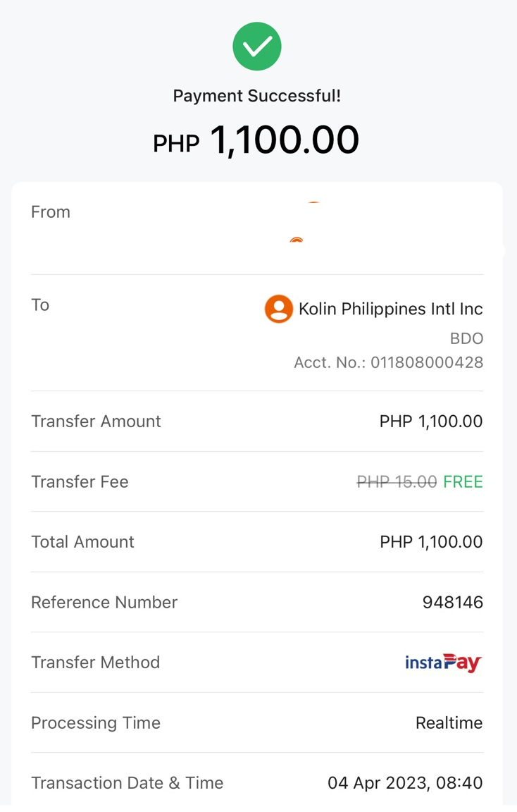Viewport: 517px width, 812px height.
Task: Click the Kolin Philippines Intl Inc name
Action: click(390, 309)
